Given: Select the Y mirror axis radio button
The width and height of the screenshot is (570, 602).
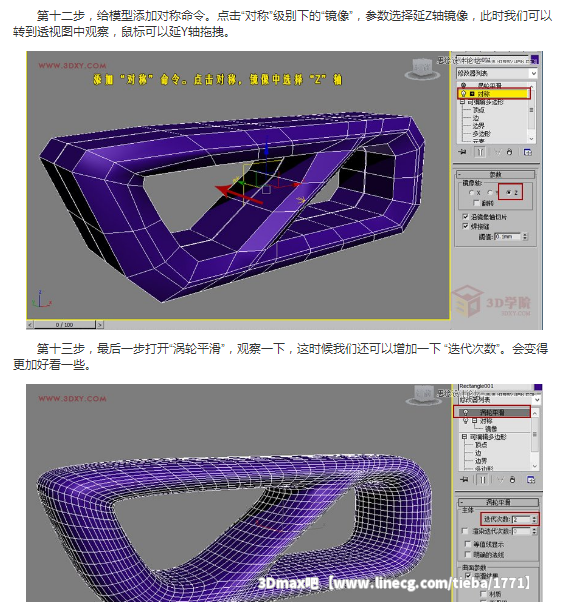Looking at the screenshot, I should pyautogui.click(x=489, y=192).
